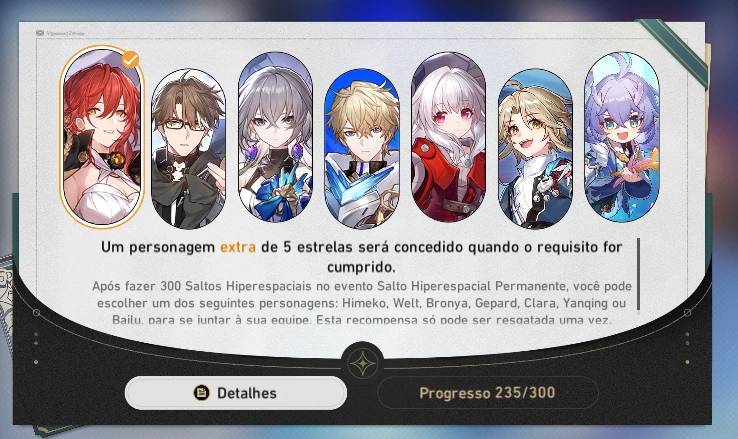The image size is (738, 439).
Task: Pick the purple-haired Bailu portrait
Action: pyautogui.click(x=622, y=136)
